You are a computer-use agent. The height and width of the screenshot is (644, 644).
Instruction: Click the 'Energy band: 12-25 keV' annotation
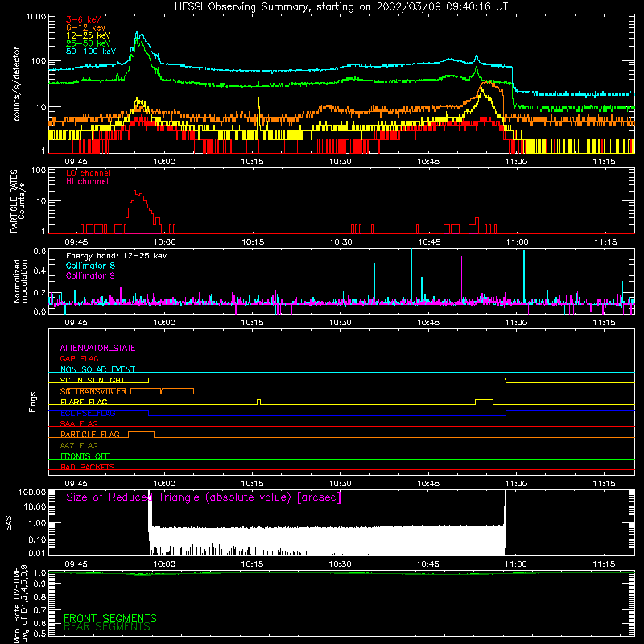click(x=117, y=256)
